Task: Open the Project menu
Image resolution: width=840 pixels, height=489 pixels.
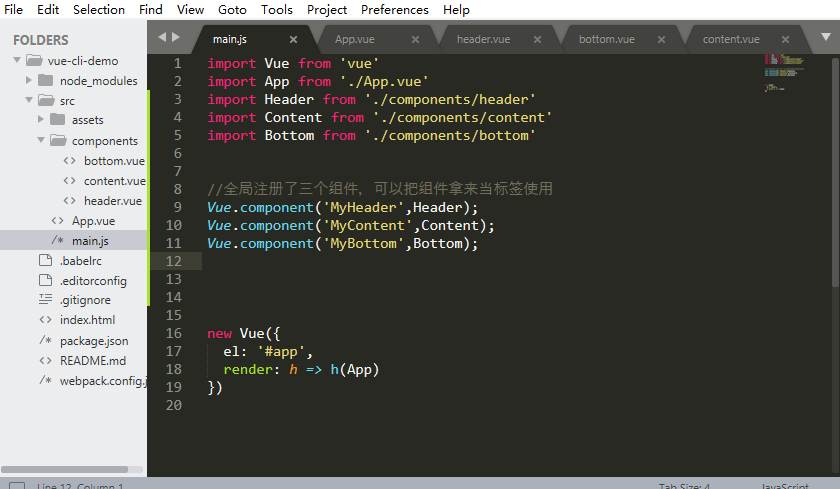Action: [x=327, y=10]
